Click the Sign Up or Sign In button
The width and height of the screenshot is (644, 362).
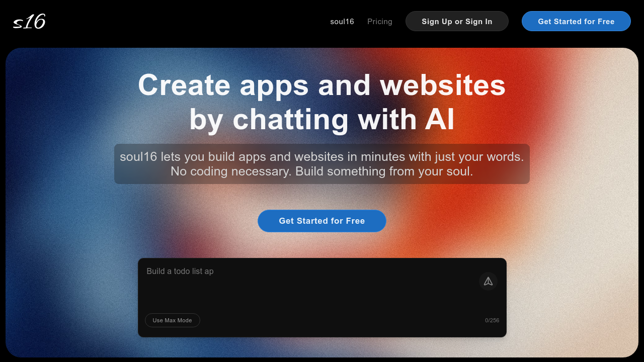(x=457, y=21)
